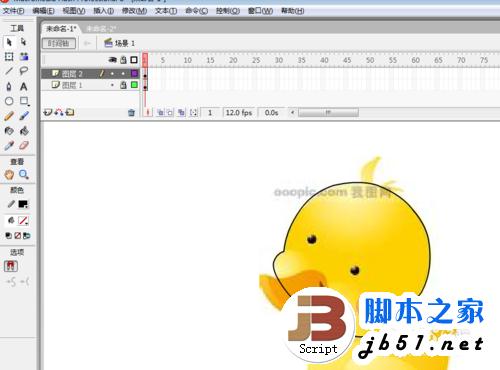
Task: Click the Center Frame button
Action: pyautogui.click(x=147, y=113)
